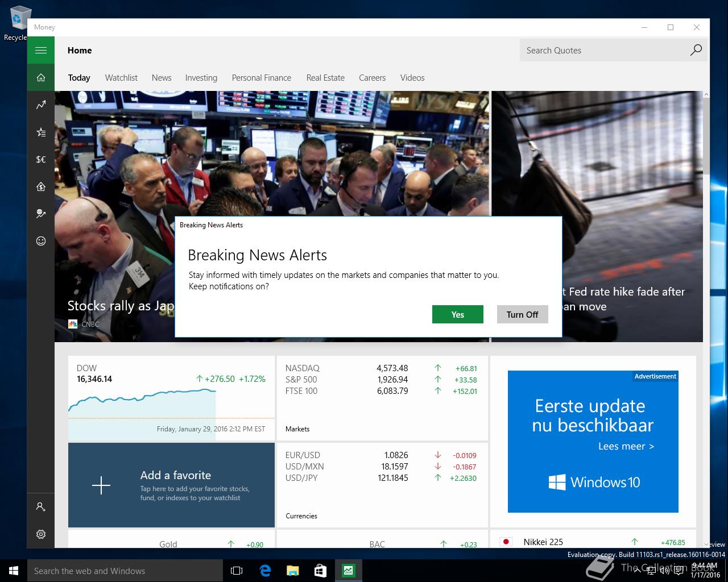Click the volume icon in system tray
Image resolution: width=728 pixels, height=582 pixels.
click(664, 571)
